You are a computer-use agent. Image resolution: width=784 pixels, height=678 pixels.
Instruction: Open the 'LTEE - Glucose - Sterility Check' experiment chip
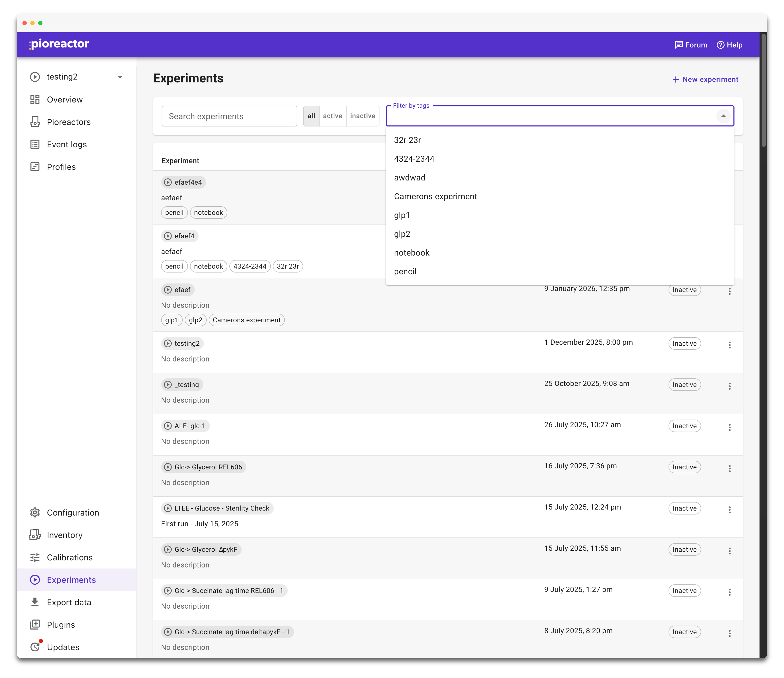(217, 508)
